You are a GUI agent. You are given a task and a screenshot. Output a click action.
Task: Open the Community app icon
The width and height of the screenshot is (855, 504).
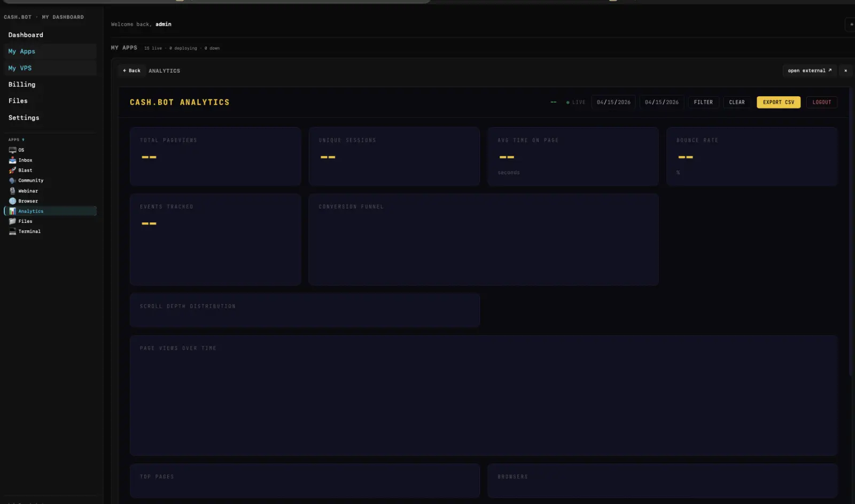[12, 181]
